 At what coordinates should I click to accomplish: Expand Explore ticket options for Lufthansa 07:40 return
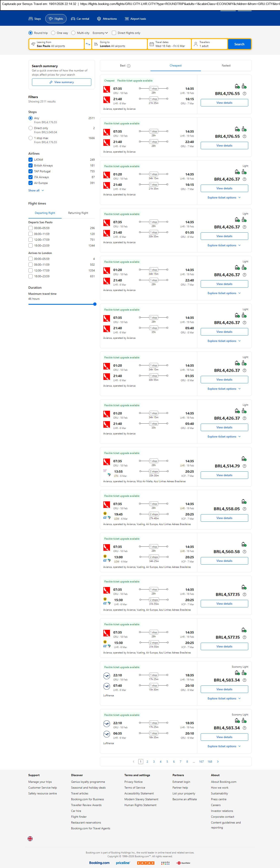(224, 699)
